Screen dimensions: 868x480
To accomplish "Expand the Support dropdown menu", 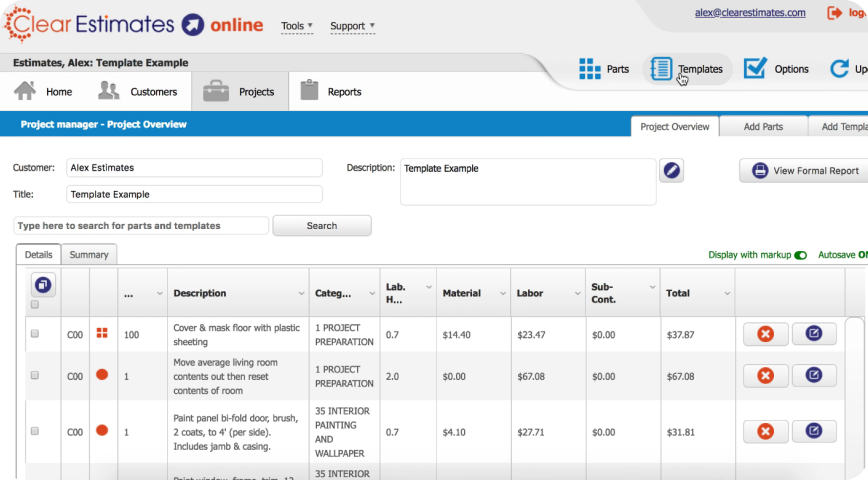I will [352, 26].
